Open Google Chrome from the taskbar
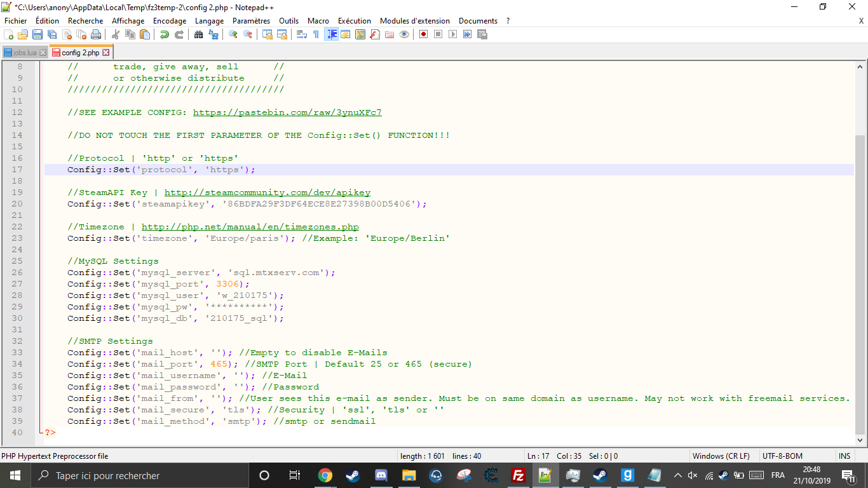868x488 pixels. 325,475
